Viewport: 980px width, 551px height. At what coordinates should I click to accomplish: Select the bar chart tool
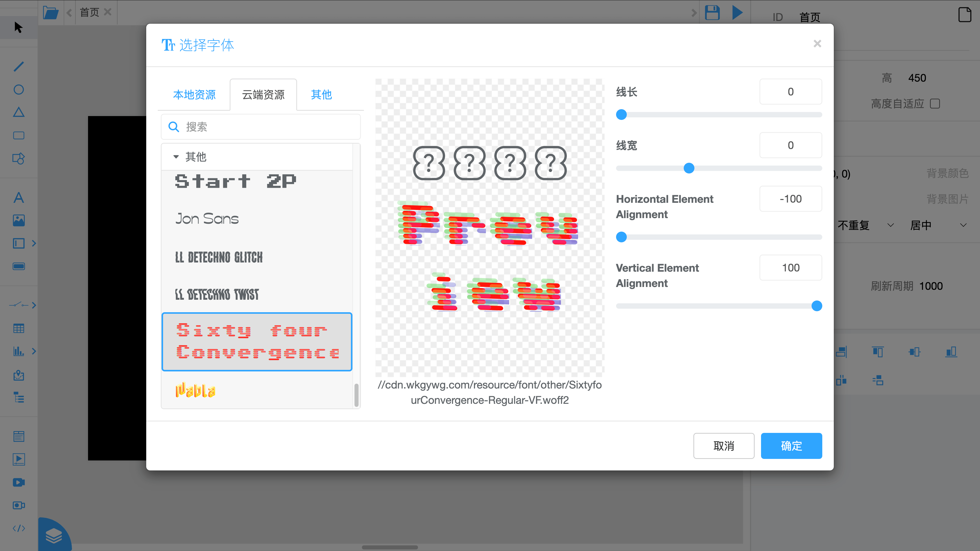(19, 351)
